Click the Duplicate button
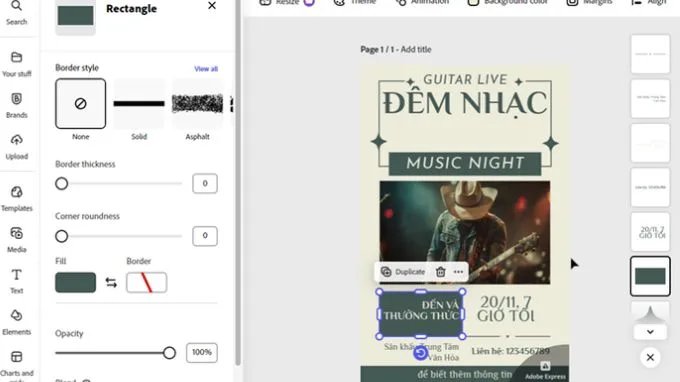The width and height of the screenshot is (680, 382). [x=403, y=272]
